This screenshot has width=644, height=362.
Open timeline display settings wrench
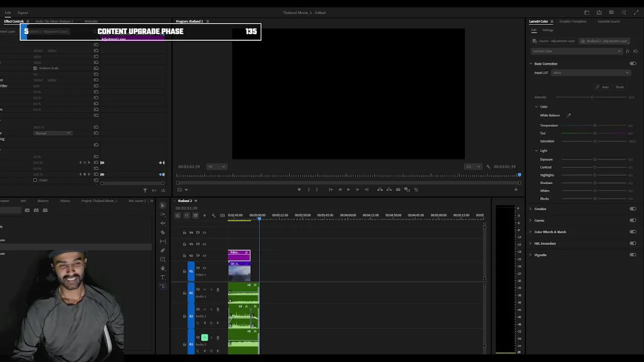pos(213,216)
